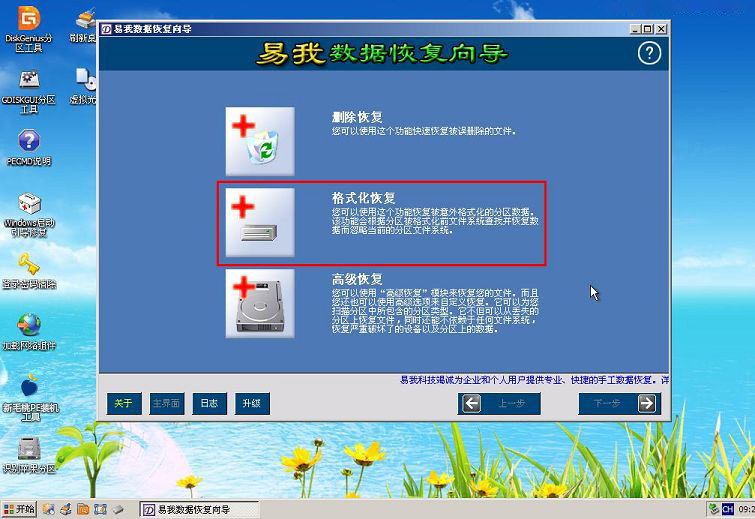Pick the 高级恢复 hard disk icon

[x=260, y=303]
